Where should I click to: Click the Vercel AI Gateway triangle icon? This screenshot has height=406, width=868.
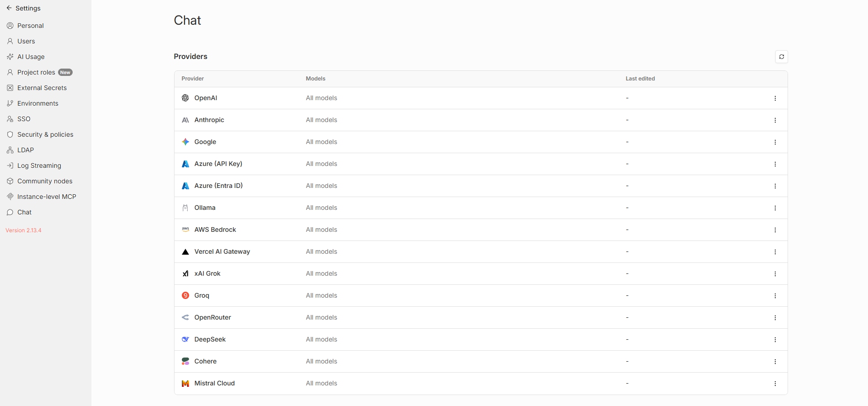185,251
